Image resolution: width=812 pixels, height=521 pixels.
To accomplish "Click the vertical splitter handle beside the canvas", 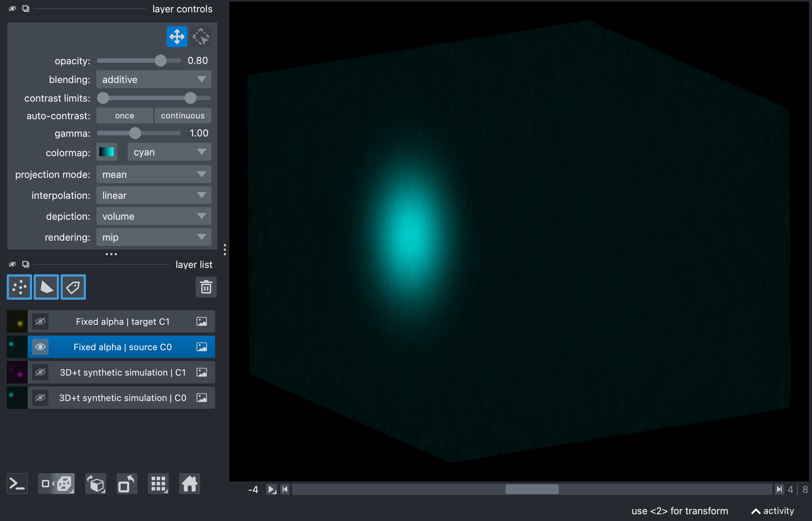I will [224, 249].
